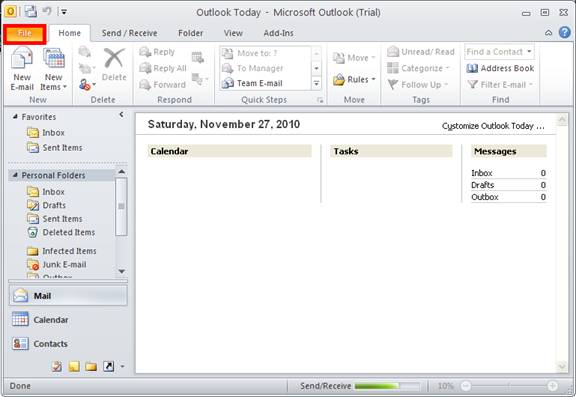Open the Folder List icon
576x397 pixels.
(91, 366)
